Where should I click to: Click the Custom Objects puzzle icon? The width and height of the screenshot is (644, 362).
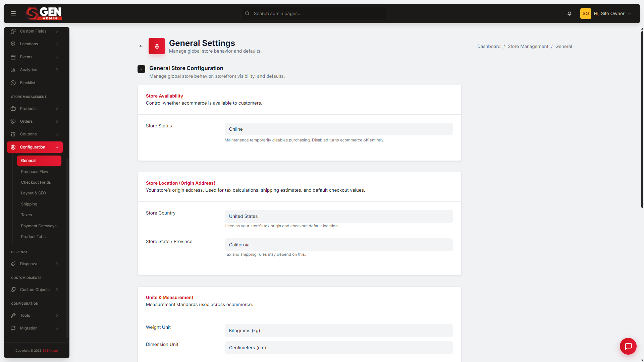click(13, 290)
